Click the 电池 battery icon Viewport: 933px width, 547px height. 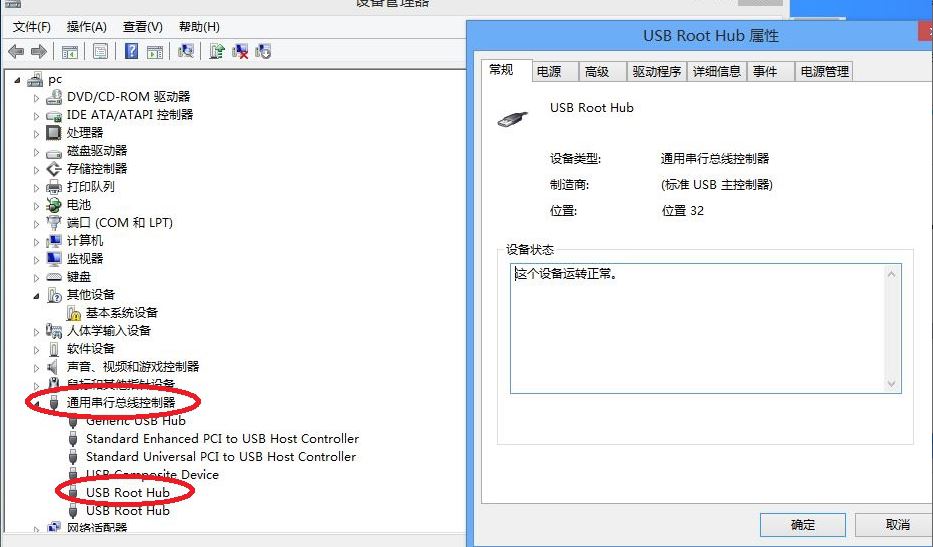point(54,205)
